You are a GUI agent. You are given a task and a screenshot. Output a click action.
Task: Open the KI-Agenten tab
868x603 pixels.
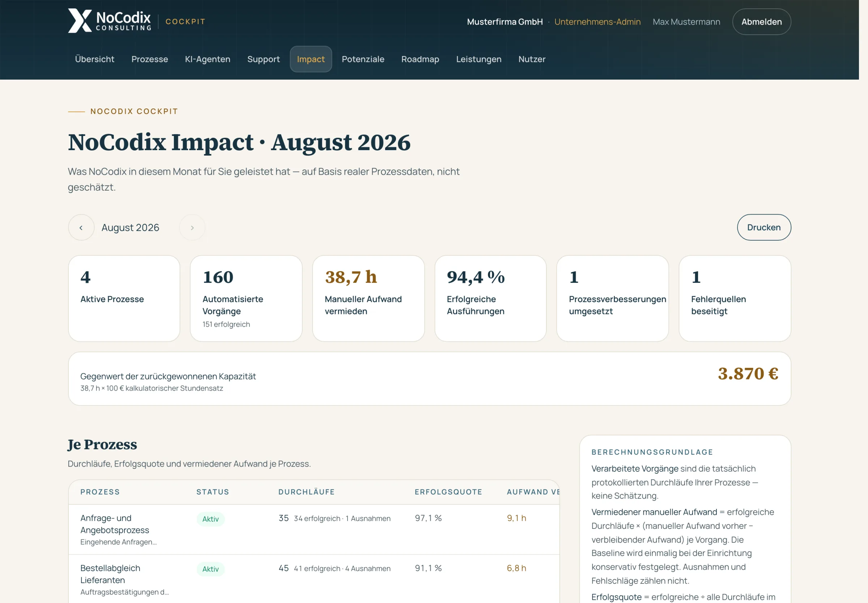207,59
